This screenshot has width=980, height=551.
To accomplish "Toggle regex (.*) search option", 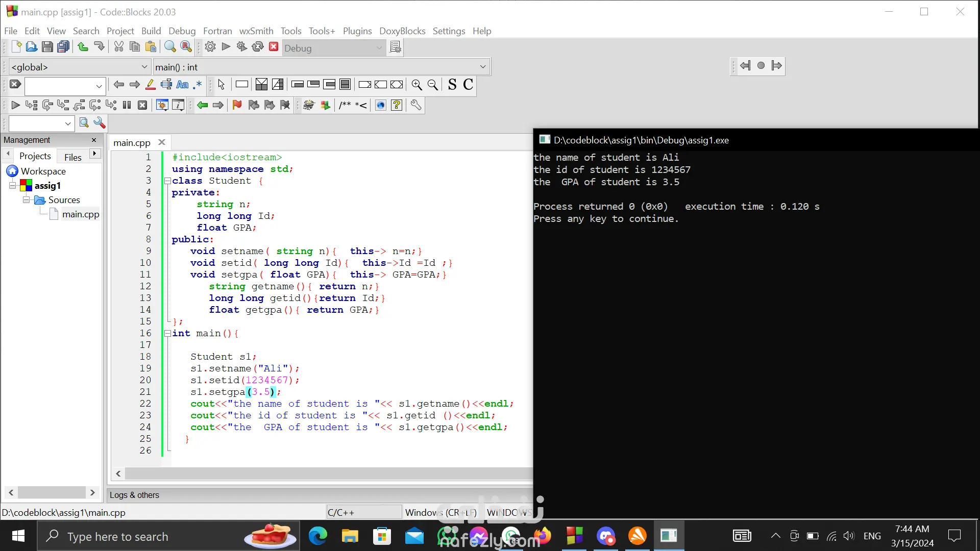I will click(198, 85).
